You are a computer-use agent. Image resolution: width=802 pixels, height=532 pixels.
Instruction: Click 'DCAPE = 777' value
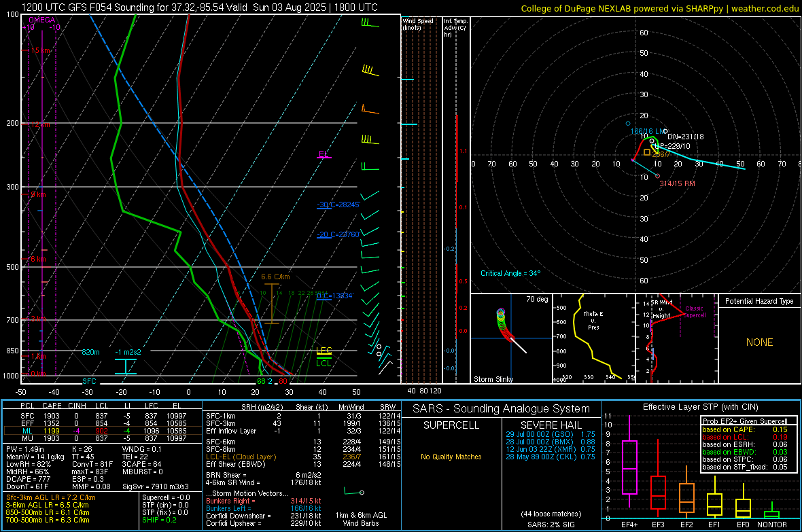tap(28, 479)
